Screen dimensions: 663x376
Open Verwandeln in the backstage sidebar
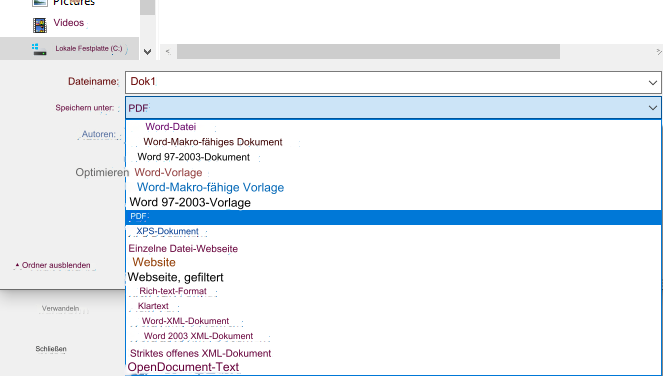tap(60, 308)
